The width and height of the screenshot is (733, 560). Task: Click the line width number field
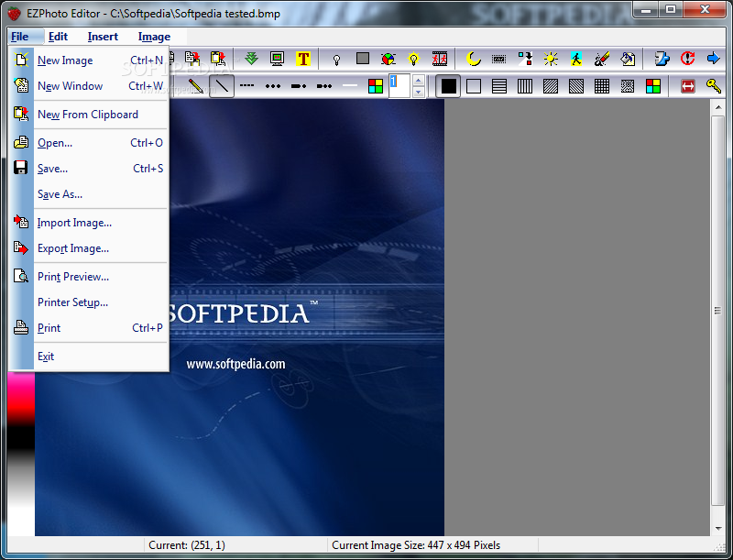[x=399, y=86]
